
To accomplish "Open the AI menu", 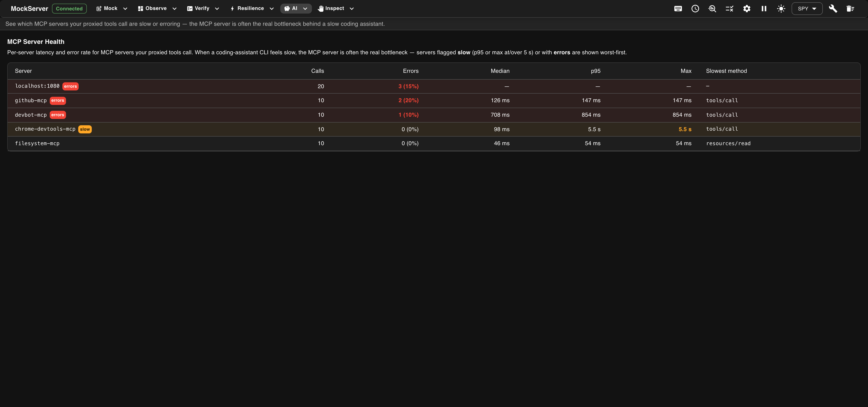I will pos(296,8).
